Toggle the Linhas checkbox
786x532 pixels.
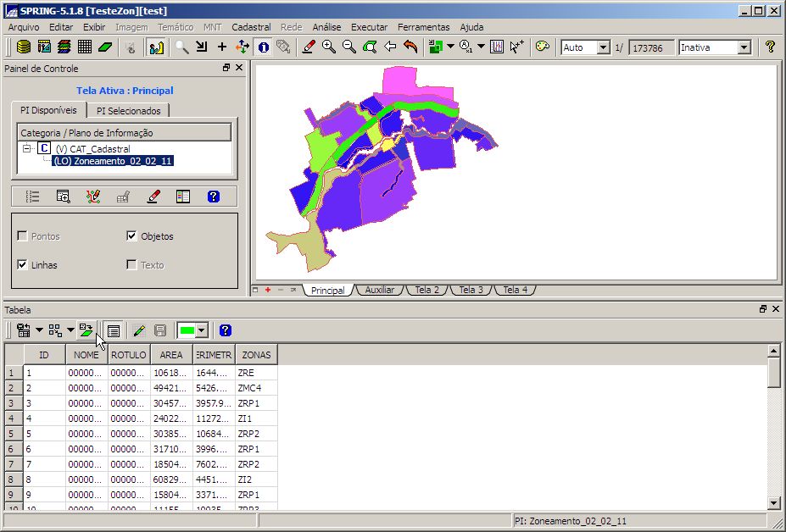pos(23,265)
